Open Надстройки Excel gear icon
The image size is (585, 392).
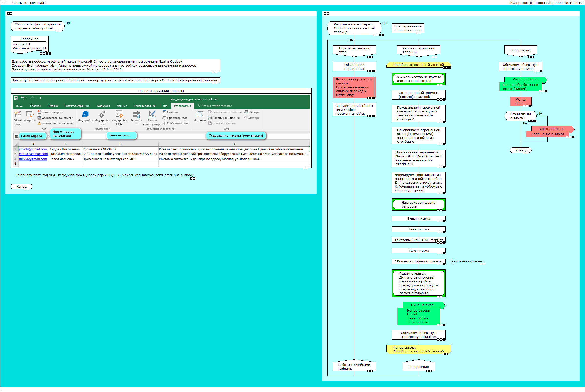pos(102,114)
